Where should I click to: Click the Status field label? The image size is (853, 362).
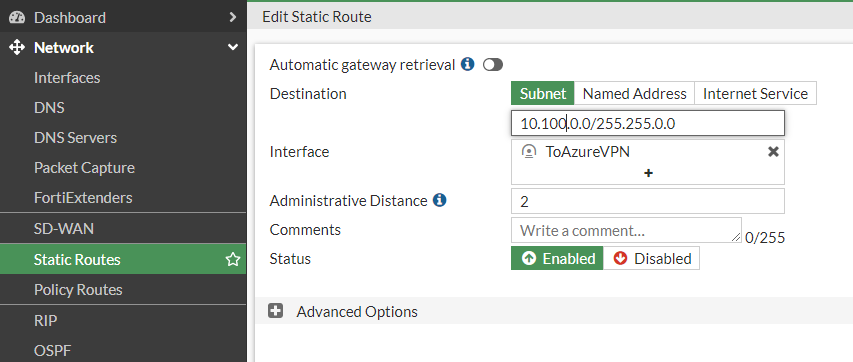point(290,259)
